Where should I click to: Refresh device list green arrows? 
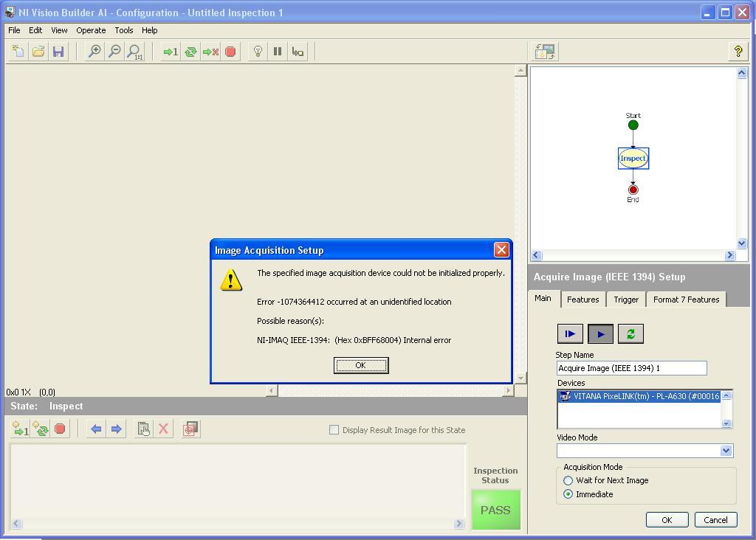tap(630, 334)
